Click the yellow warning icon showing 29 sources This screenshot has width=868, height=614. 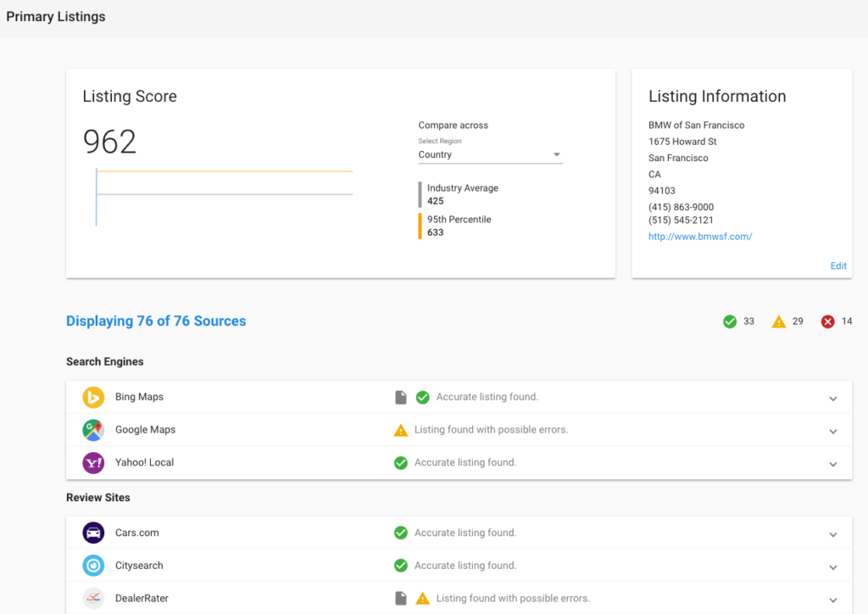click(779, 321)
